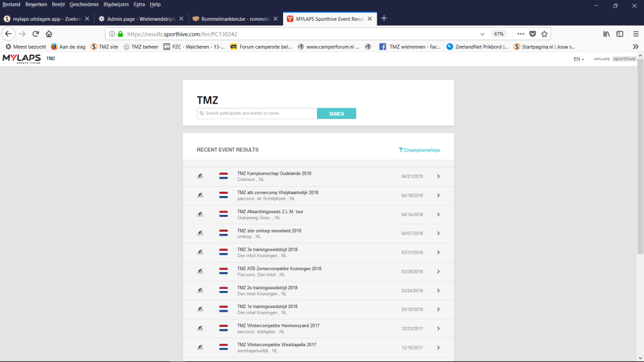The height and width of the screenshot is (362, 644).
Task: Open the Geschiedenis menu
Action: 84,4
